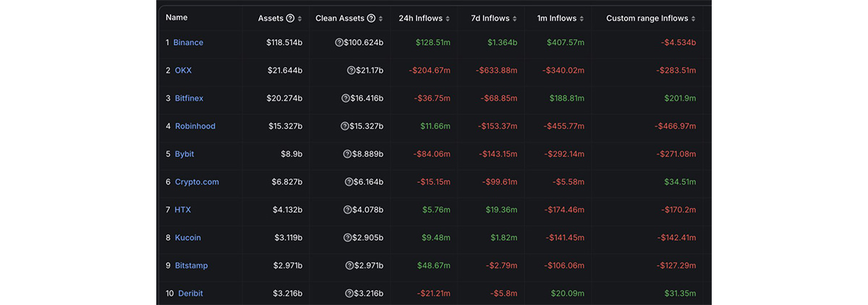Viewport: 868px width, 305px height.
Task: Click question-mark icon next to $16.416b
Action: point(345,98)
